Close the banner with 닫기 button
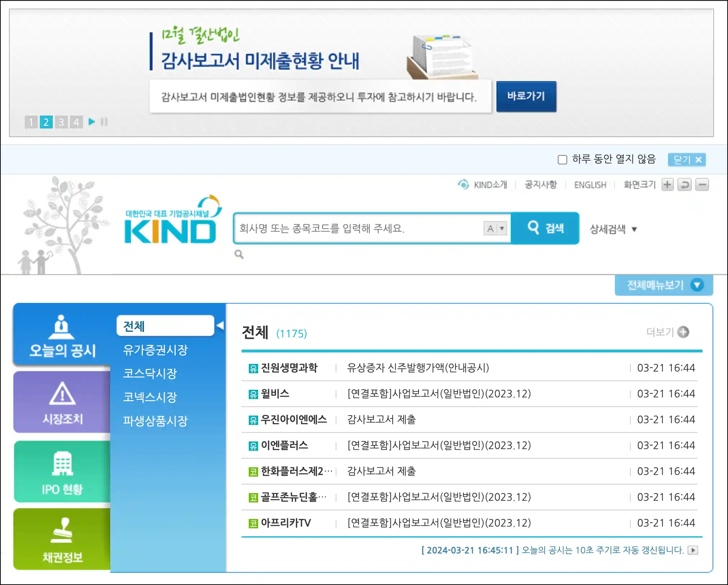 tap(687, 160)
